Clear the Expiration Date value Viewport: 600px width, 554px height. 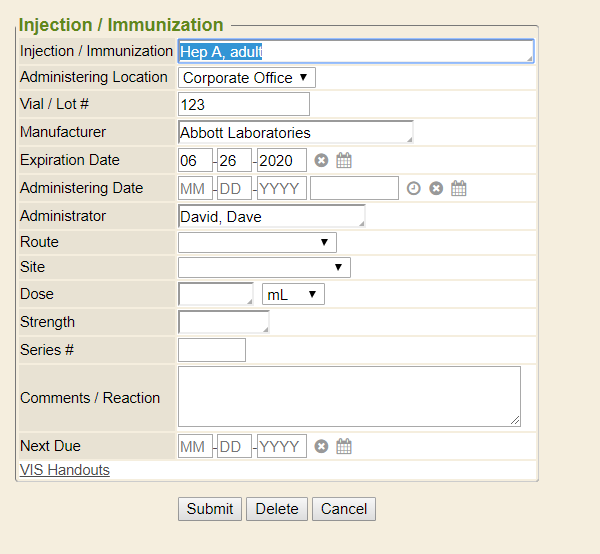tap(321, 160)
